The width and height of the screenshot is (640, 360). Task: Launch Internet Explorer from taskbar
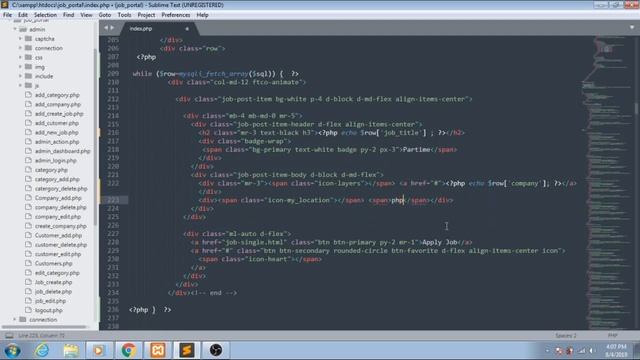coord(42,350)
